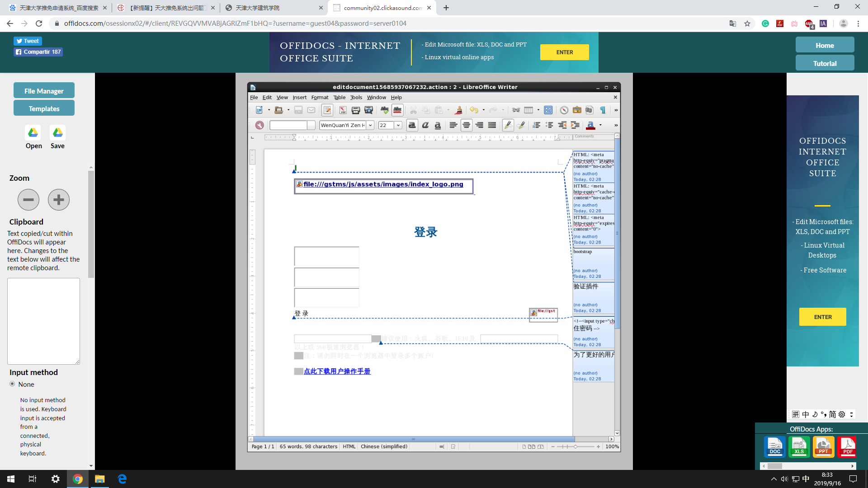Click the Open folder icon in Writer toolbar
Screen dimensions: 868x488
[x=278, y=110]
